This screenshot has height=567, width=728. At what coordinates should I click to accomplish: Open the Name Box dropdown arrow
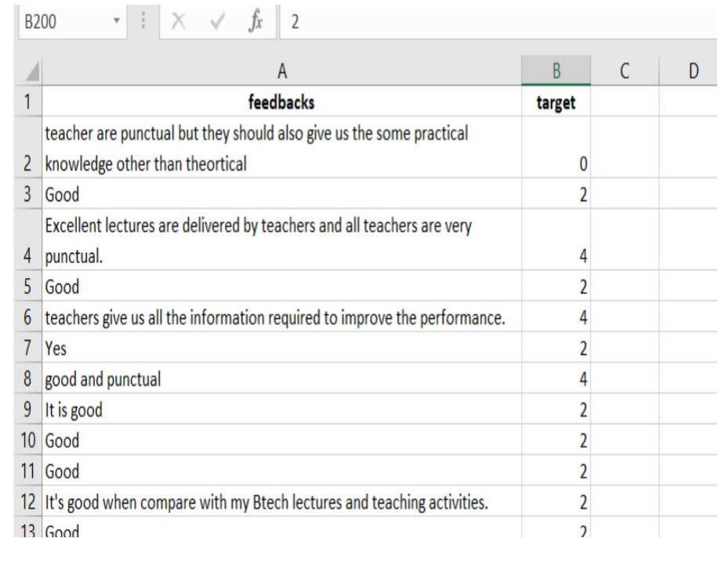(116, 22)
